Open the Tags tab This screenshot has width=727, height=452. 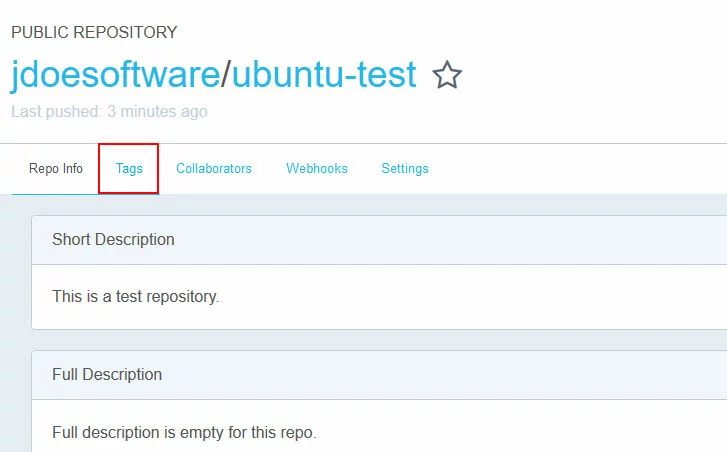(x=129, y=168)
